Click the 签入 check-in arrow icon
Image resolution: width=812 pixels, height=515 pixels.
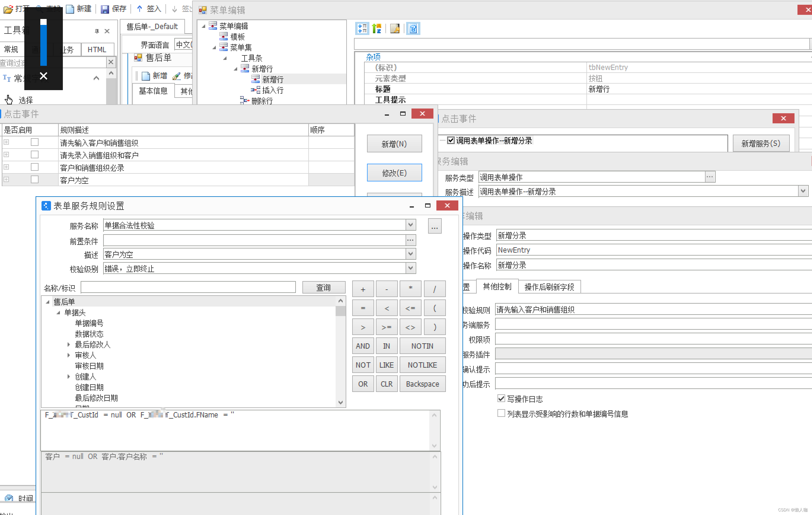coord(140,9)
